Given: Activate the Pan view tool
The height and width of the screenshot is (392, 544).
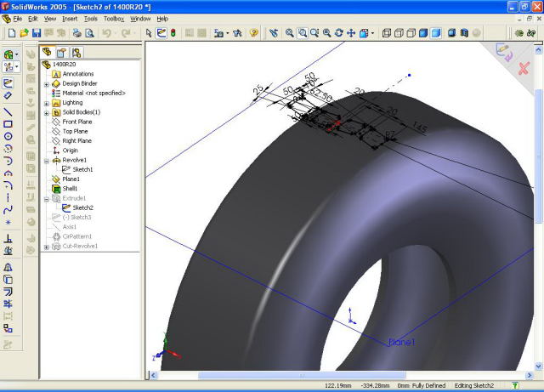Looking at the screenshot, I should [353, 33].
